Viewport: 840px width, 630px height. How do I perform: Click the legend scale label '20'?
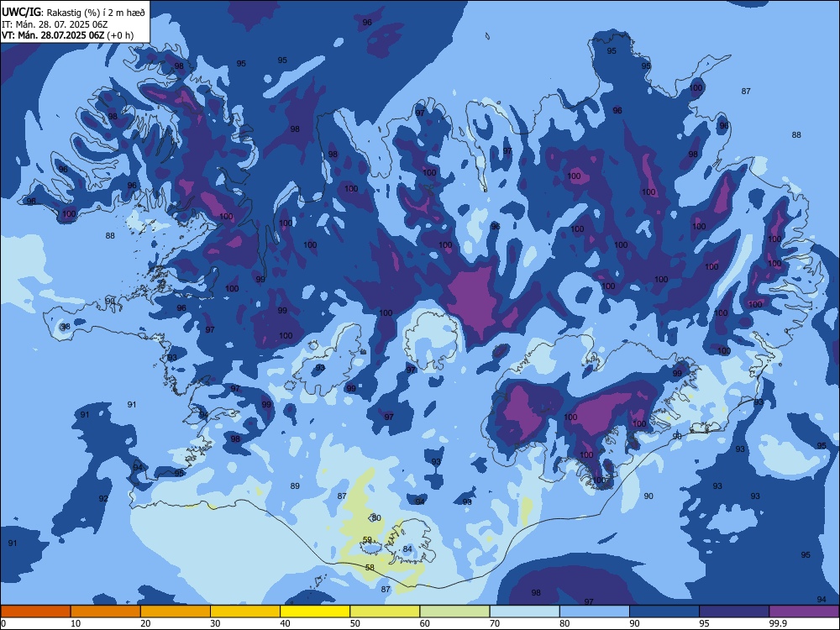point(145,623)
